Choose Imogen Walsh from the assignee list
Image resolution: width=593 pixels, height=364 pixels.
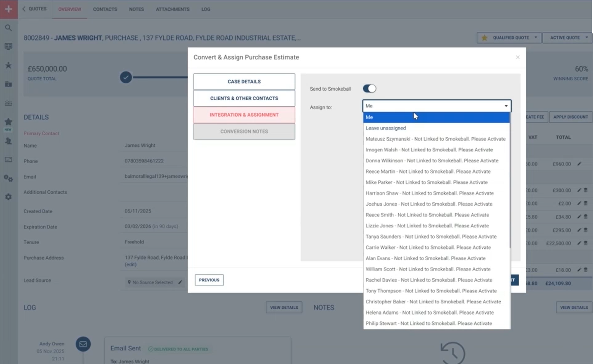click(429, 150)
